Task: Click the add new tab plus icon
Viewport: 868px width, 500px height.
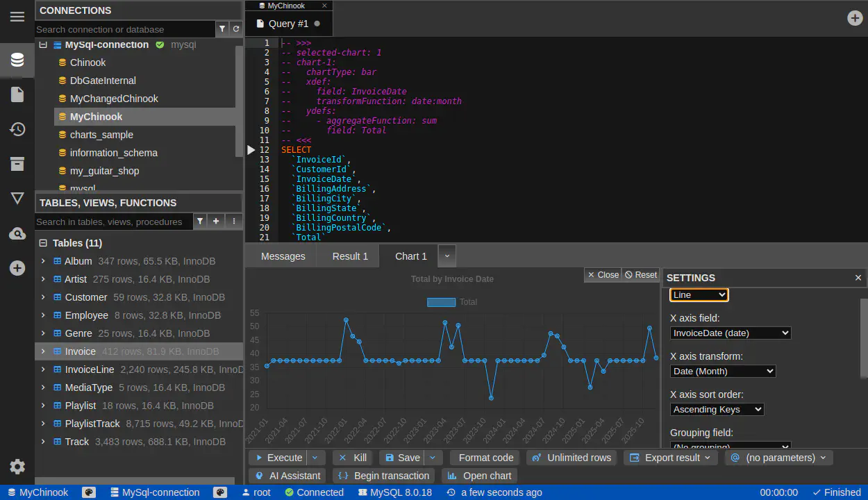Action: (x=855, y=18)
